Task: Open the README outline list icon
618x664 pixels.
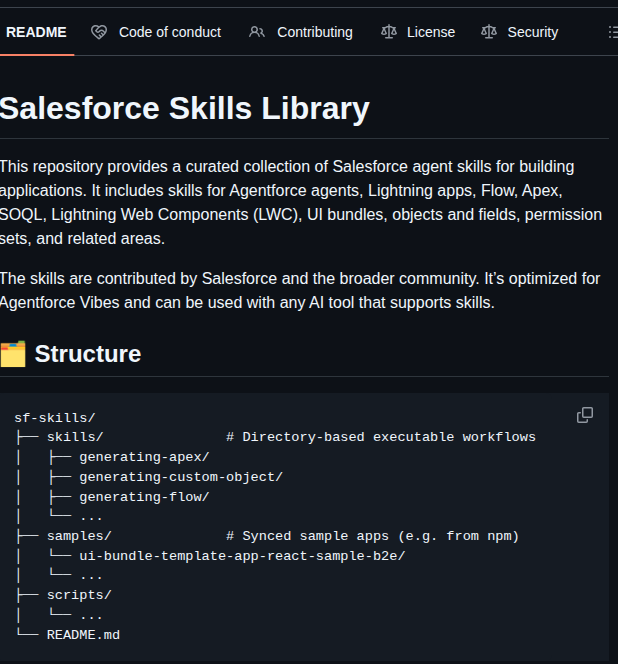Action: click(x=613, y=32)
